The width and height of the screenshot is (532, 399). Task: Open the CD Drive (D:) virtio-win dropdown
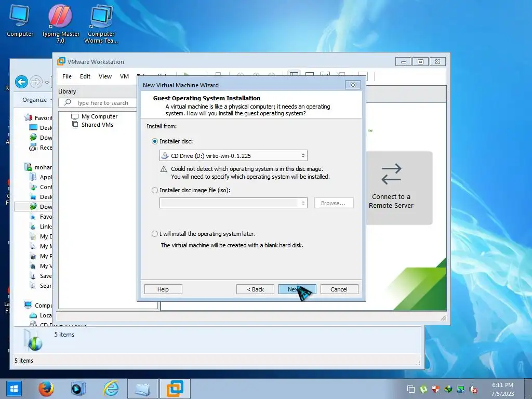click(233, 156)
